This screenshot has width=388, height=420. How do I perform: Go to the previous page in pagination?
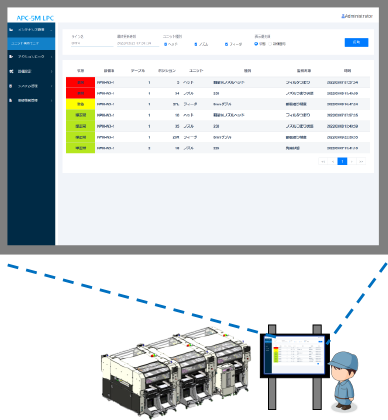333,161
